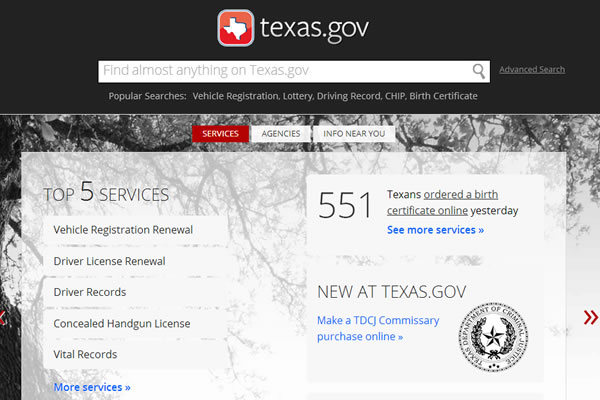The width and height of the screenshot is (600, 400).
Task: Click the Popular Searches label
Action: (147, 96)
